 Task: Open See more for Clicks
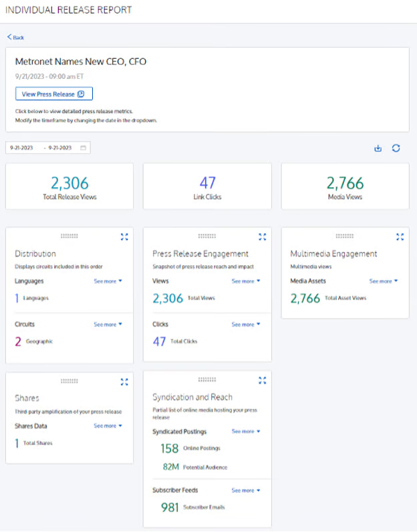point(246,325)
